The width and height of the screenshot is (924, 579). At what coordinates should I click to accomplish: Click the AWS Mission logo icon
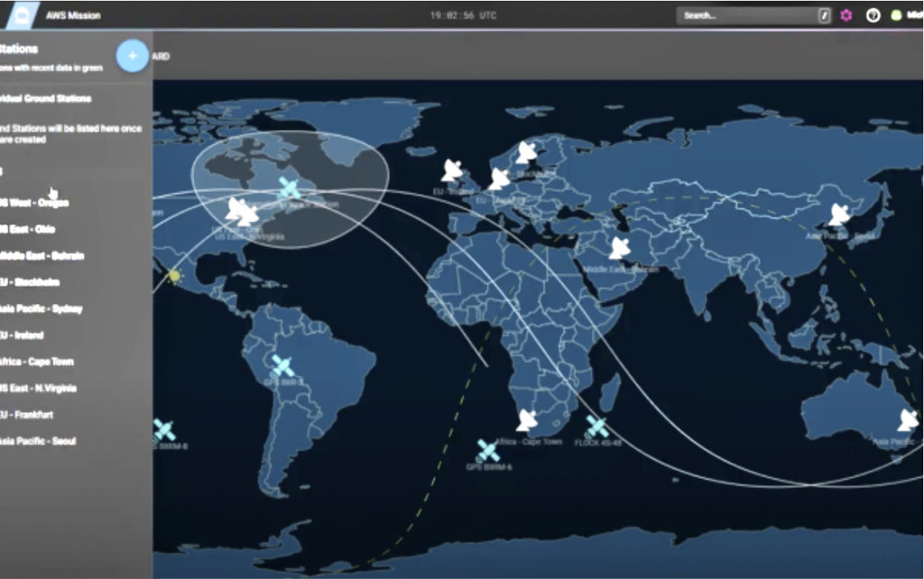(x=22, y=15)
